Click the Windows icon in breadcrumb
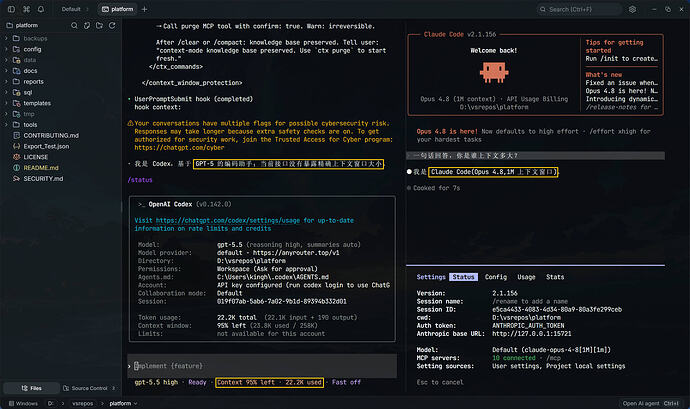 [x=11, y=403]
